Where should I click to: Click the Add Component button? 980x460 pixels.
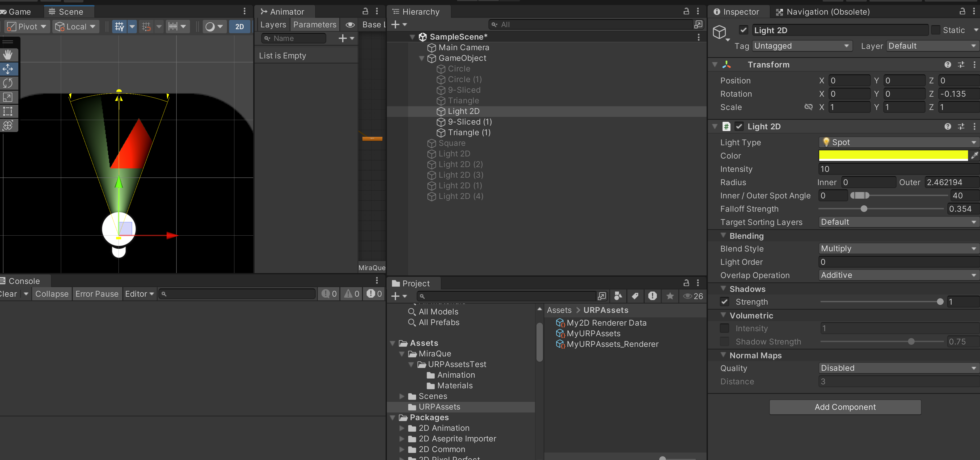point(845,407)
